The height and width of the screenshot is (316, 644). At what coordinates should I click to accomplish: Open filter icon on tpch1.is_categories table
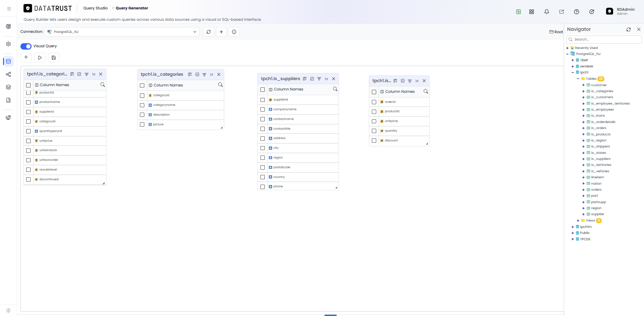[x=204, y=74]
